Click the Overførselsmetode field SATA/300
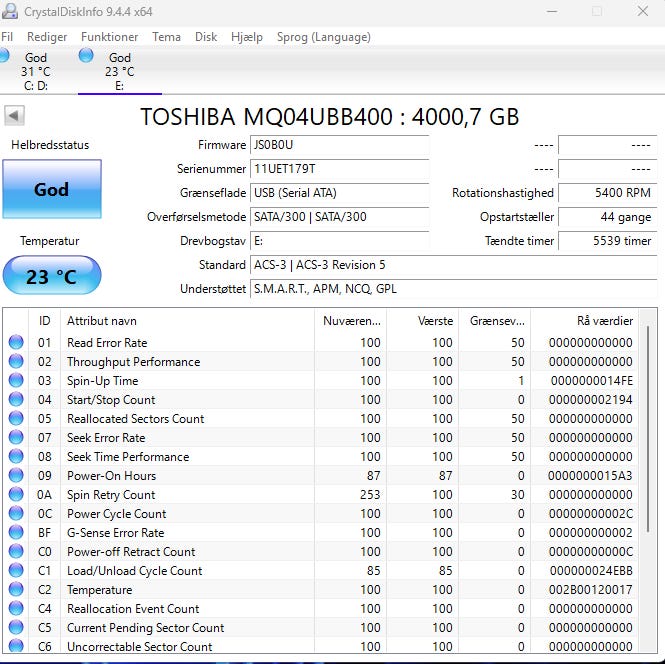 click(x=339, y=217)
